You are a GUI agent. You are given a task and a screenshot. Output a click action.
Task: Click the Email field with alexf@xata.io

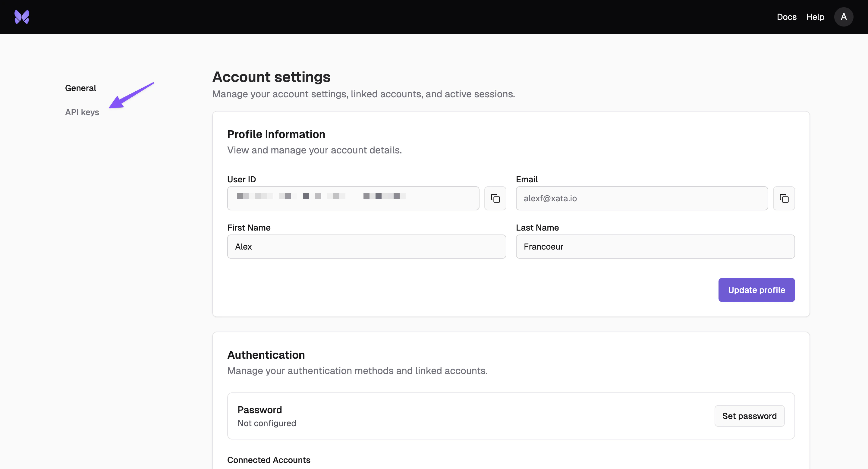click(641, 198)
